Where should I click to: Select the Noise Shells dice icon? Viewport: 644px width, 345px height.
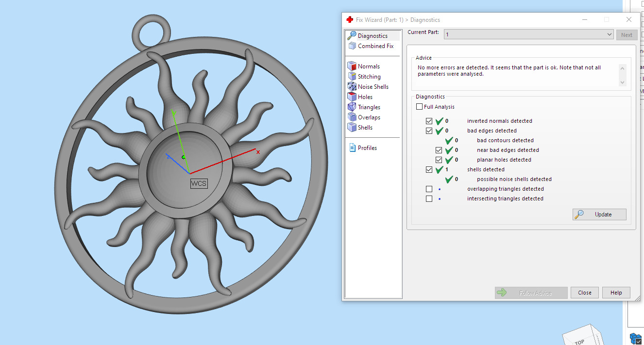tap(352, 86)
